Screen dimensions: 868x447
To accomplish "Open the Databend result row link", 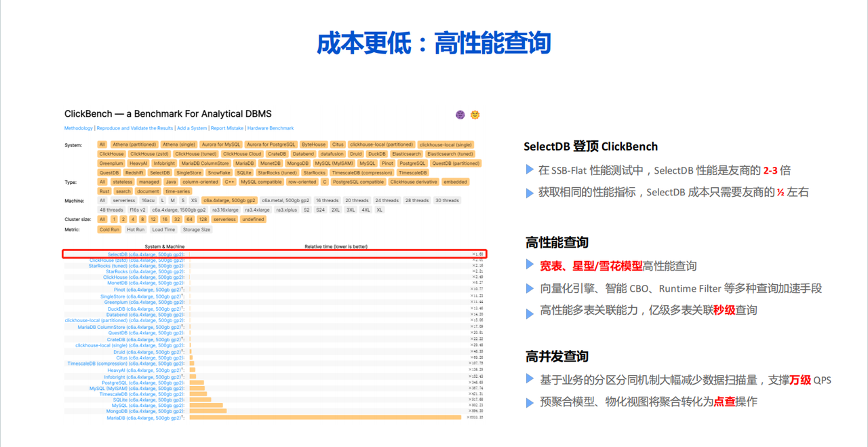I will coord(145,315).
